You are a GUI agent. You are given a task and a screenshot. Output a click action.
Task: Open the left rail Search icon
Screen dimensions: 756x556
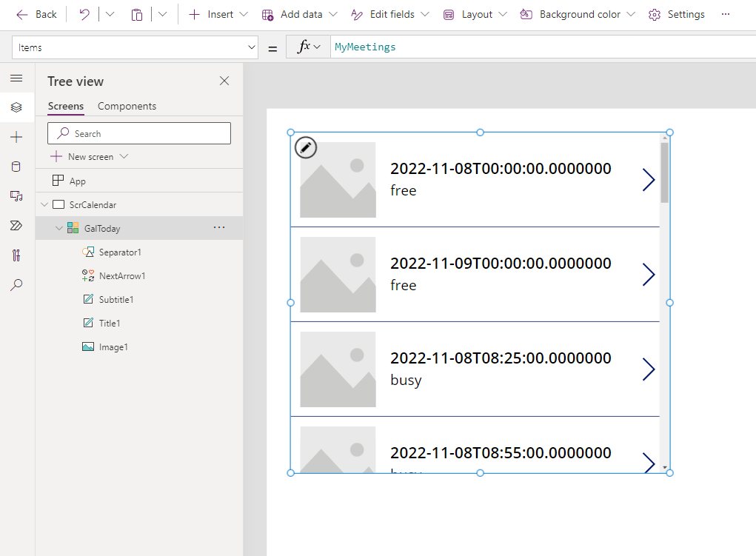tap(16, 284)
